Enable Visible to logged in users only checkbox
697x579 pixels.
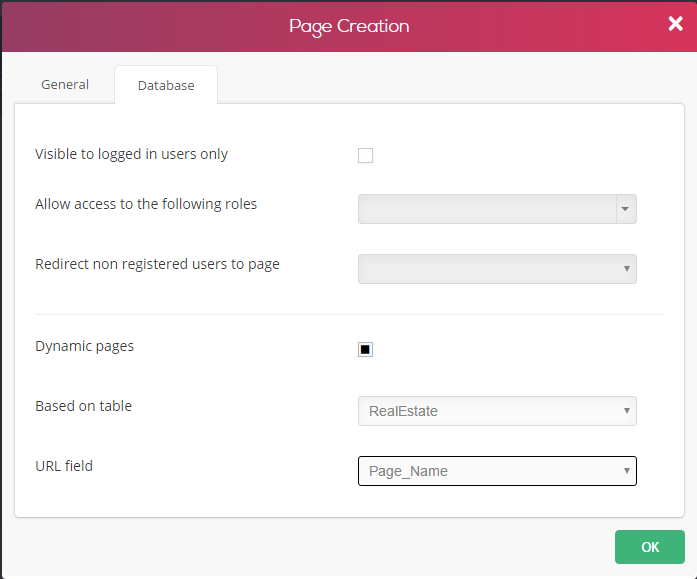click(x=365, y=156)
